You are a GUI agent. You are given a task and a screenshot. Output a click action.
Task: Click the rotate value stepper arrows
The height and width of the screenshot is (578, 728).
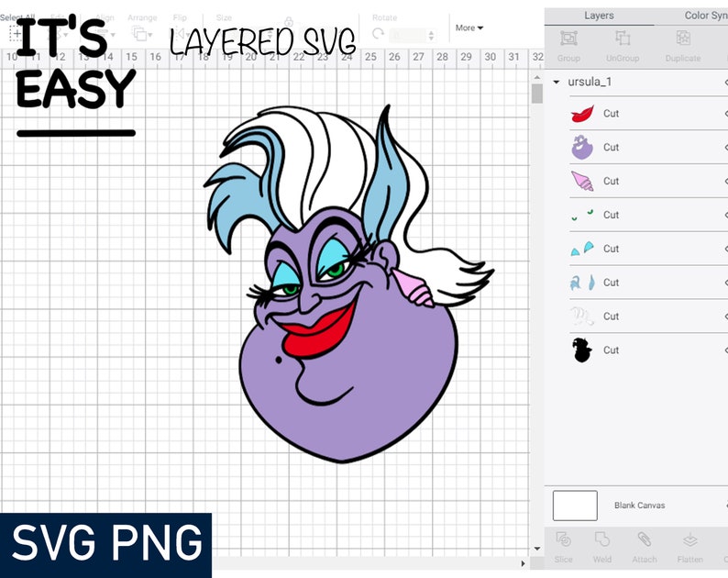tap(431, 35)
